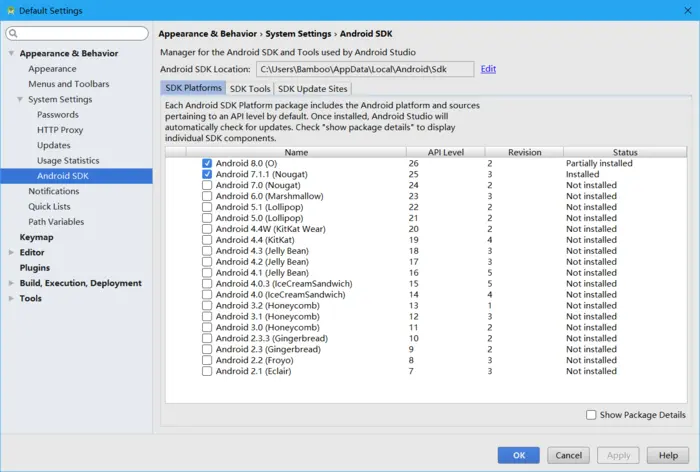Check Android 4.4W (KitKat Wear) checkbox
This screenshot has height=472, width=700.
[x=207, y=229]
